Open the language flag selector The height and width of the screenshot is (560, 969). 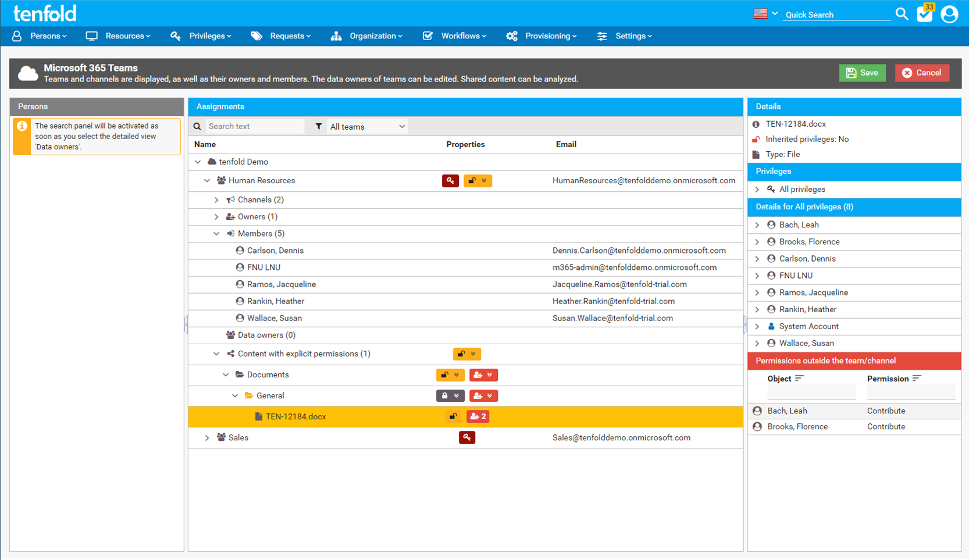765,13
